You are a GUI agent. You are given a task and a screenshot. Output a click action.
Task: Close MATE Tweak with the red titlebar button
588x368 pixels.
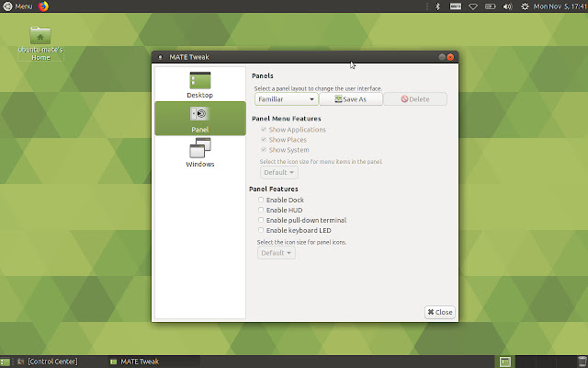tap(450, 57)
